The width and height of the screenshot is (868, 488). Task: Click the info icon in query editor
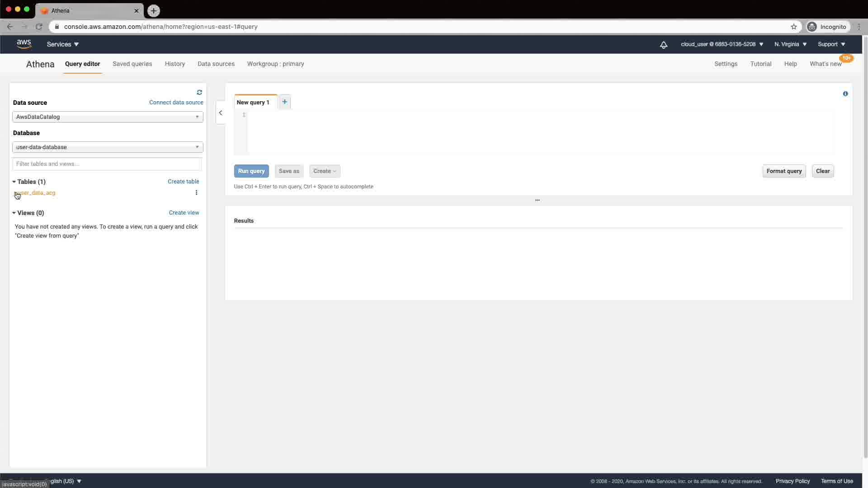pyautogui.click(x=845, y=94)
